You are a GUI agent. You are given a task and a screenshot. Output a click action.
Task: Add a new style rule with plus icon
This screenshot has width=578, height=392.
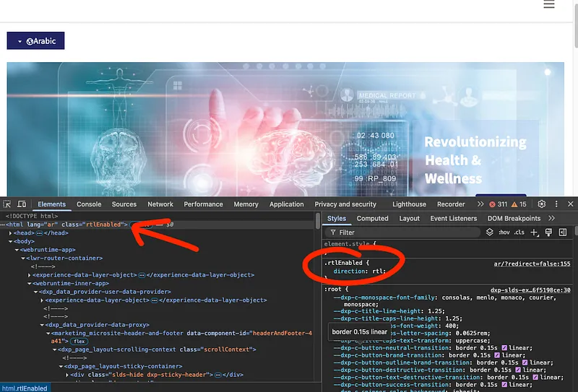click(x=534, y=232)
